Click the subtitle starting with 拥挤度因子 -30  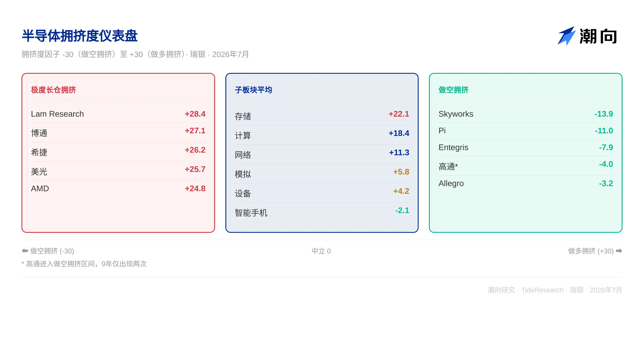tap(135, 54)
